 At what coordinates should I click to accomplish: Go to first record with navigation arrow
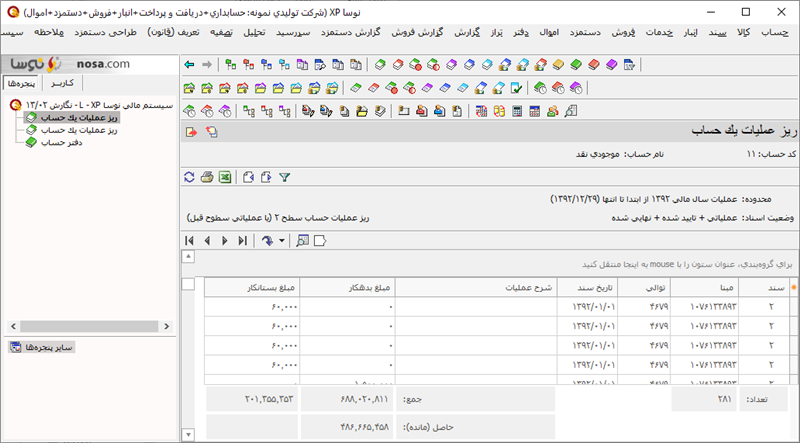190,240
